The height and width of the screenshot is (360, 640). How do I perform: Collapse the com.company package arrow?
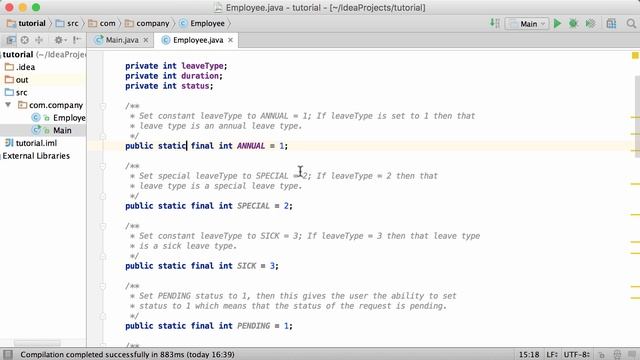click(x=8, y=105)
